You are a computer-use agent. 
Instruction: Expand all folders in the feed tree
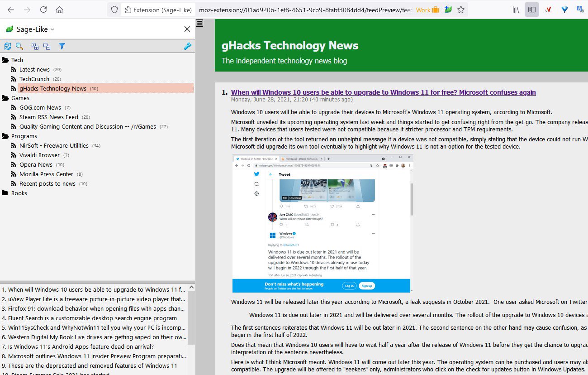[35, 46]
